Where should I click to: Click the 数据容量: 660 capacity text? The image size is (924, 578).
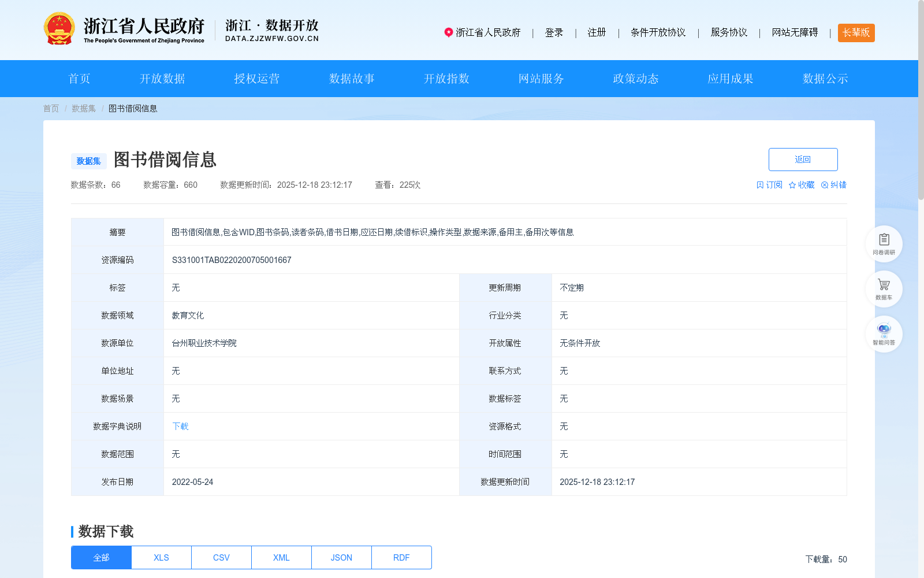[x=170, y=185]
